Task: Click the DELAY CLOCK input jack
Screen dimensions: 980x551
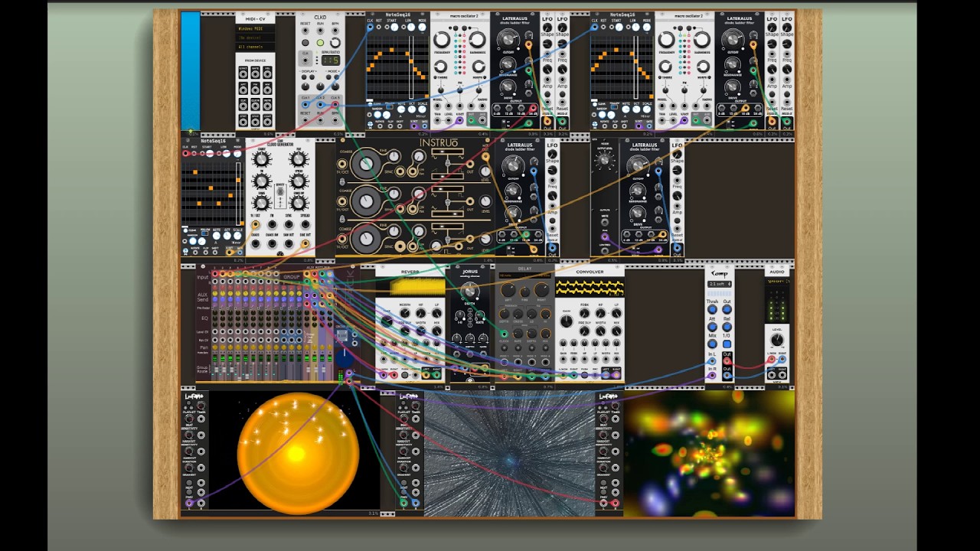Action: point(504,334)
